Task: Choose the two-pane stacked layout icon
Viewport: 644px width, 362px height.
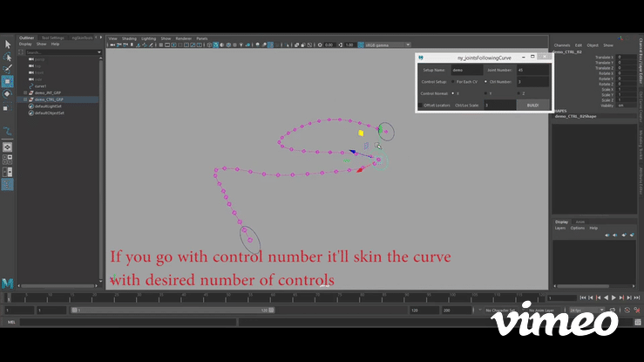Action: click(7, 172)
